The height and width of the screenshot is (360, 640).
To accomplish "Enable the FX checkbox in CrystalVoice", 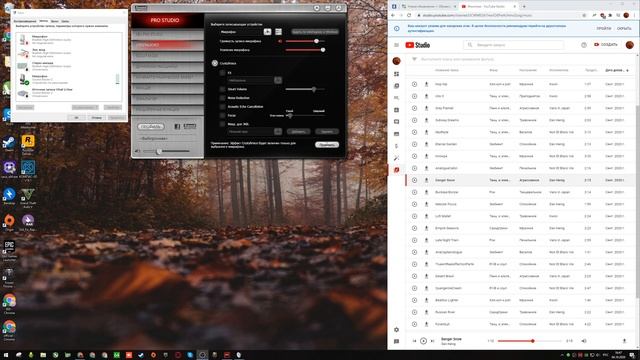I will pos(222,73).
